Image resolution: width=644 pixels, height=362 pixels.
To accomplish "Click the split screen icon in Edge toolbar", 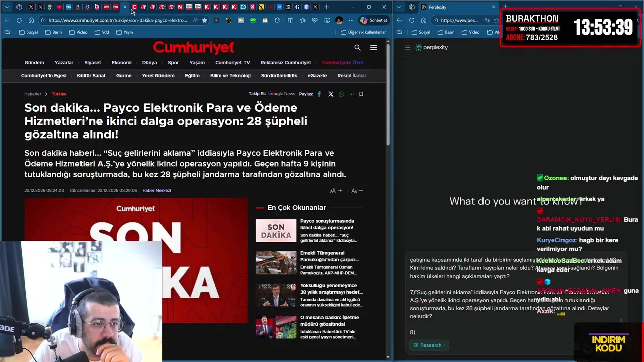I will pyautogui.click(x=290, y=20).
